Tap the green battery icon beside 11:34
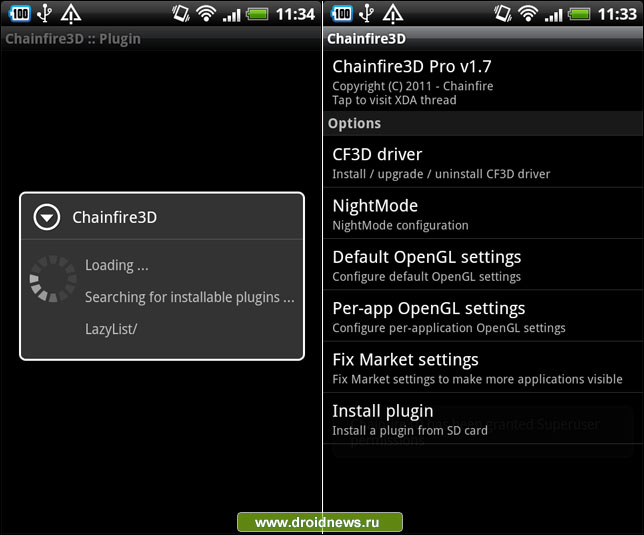644x535 pixels. point(257,15)
